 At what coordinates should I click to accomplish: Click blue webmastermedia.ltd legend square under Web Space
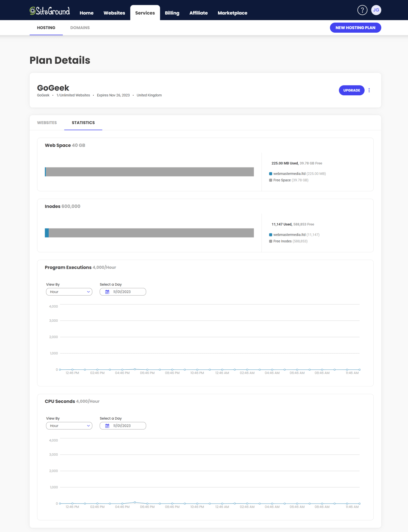[271, 174]
